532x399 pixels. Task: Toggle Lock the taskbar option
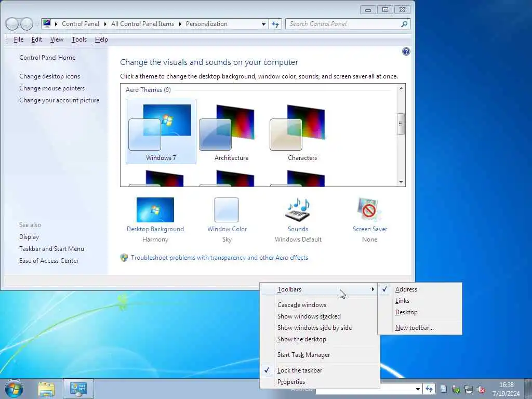click(x=320, y=370)
